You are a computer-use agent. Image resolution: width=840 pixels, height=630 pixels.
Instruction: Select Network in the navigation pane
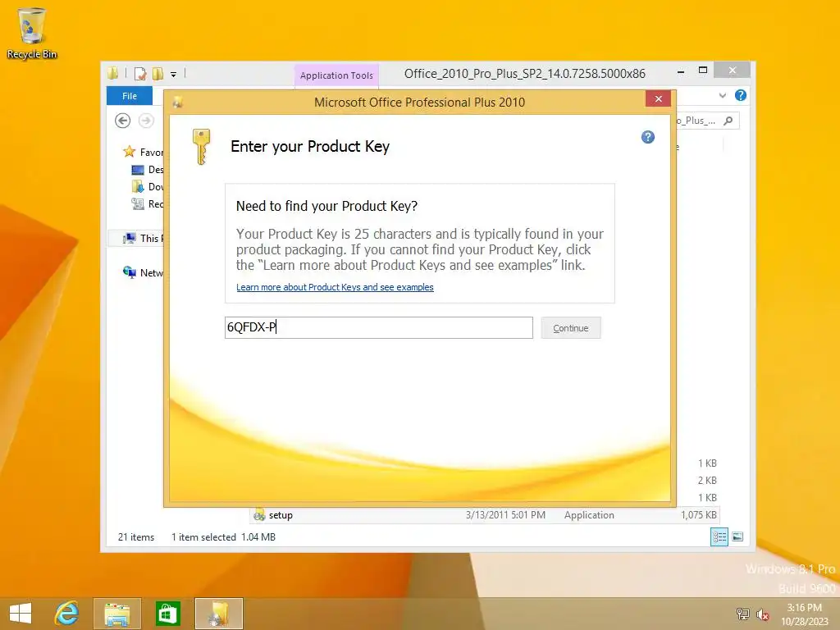tap(143, 272)
